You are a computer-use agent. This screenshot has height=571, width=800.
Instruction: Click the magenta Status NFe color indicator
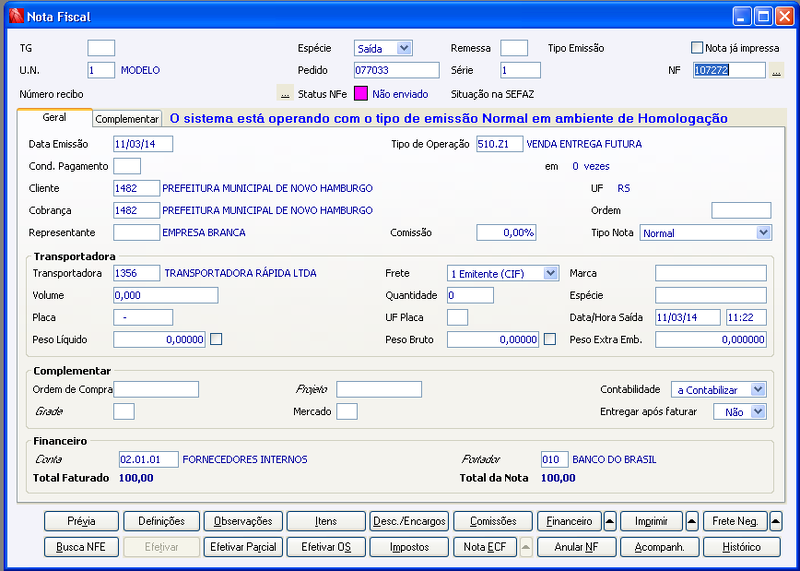point(361,94)
